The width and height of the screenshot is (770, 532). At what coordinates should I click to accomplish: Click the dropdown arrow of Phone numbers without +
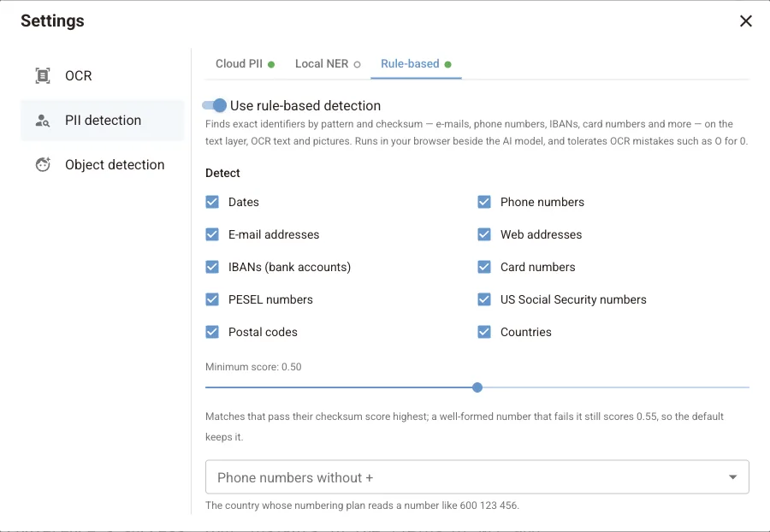[x=732, y=477]
